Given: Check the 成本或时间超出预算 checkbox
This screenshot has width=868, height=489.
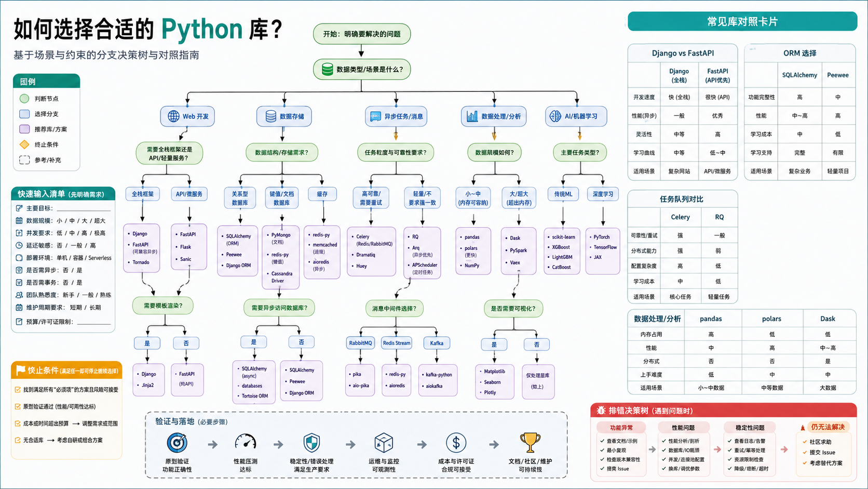Looking at the screenshot, I should tap(18, 424).
